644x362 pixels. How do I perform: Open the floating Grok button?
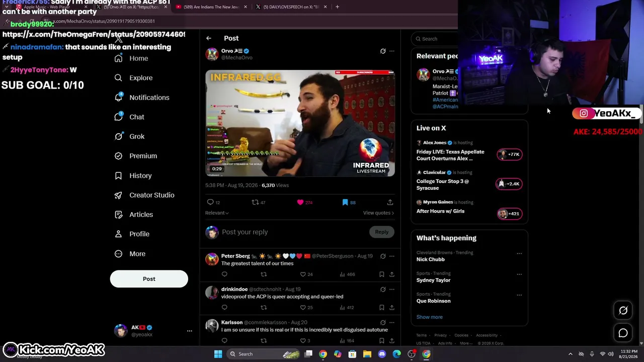623,311
